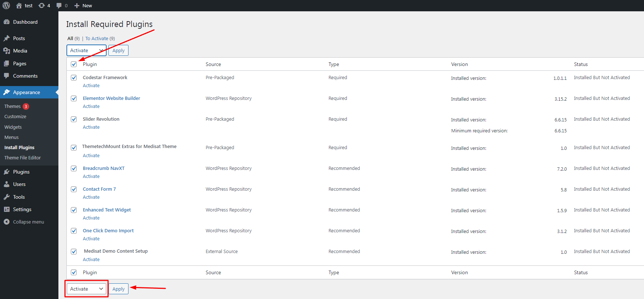Expand the Settings sidebar menu
Screen dimensions: 644x299
22,209
